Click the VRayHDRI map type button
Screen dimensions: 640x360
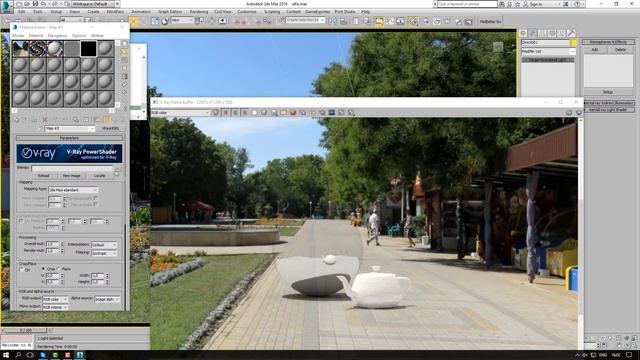coord(110,128)
